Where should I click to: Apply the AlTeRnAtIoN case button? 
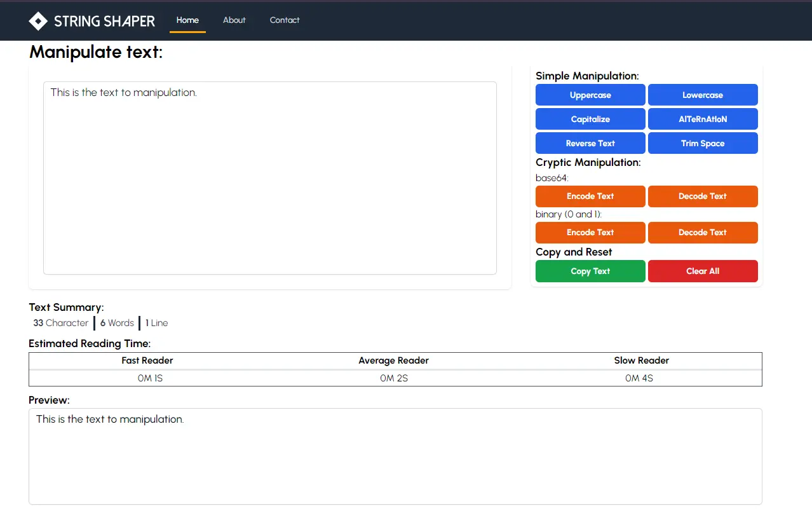[703, 119]
